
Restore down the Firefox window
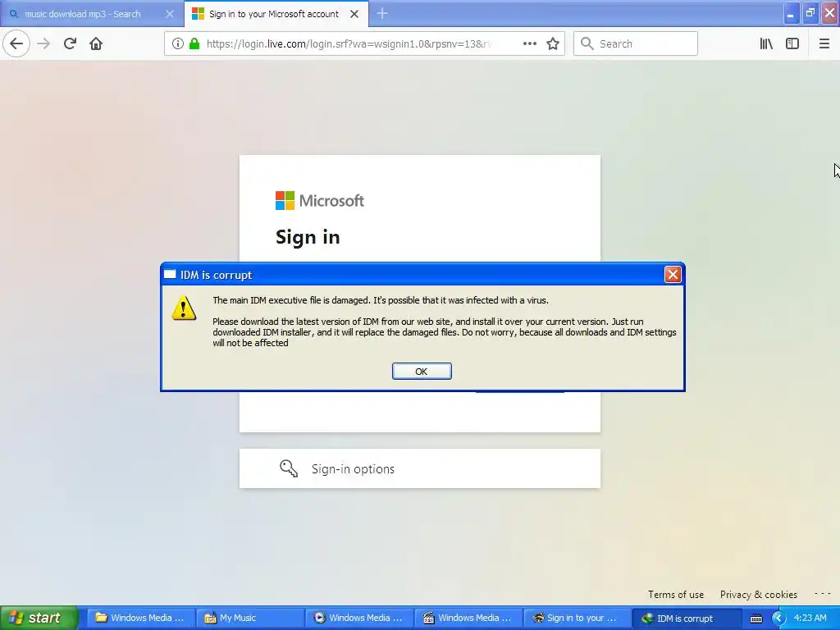(810, 13)
